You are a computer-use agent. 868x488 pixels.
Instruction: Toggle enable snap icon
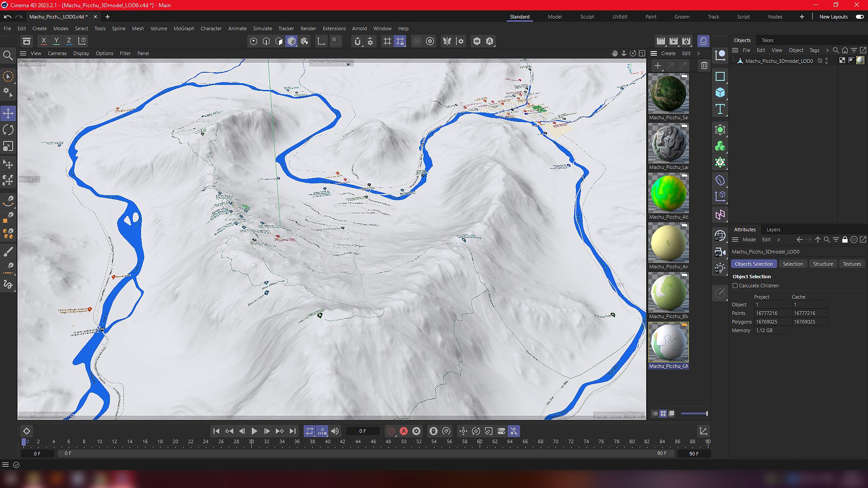pos(358,41)
